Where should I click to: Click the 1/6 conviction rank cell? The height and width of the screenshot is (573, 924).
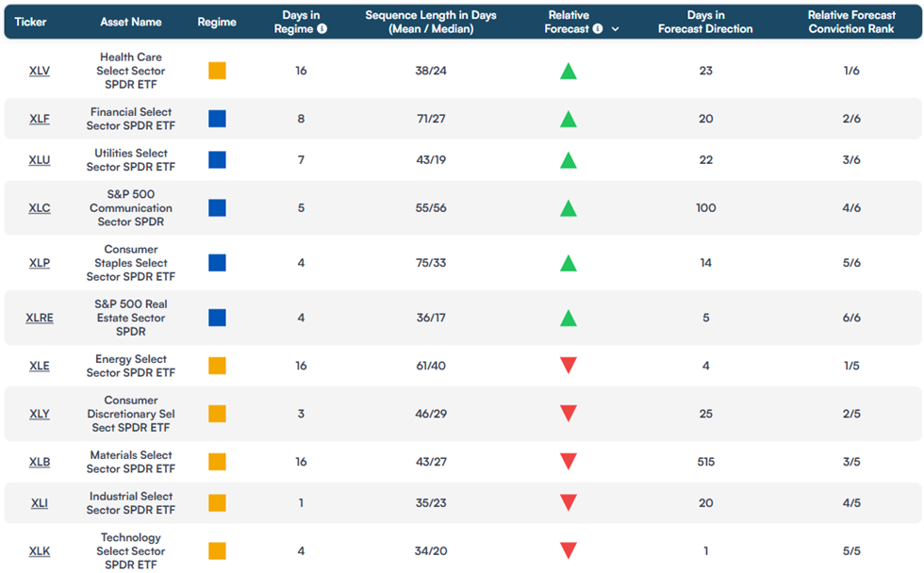click(x=851, y=71)
